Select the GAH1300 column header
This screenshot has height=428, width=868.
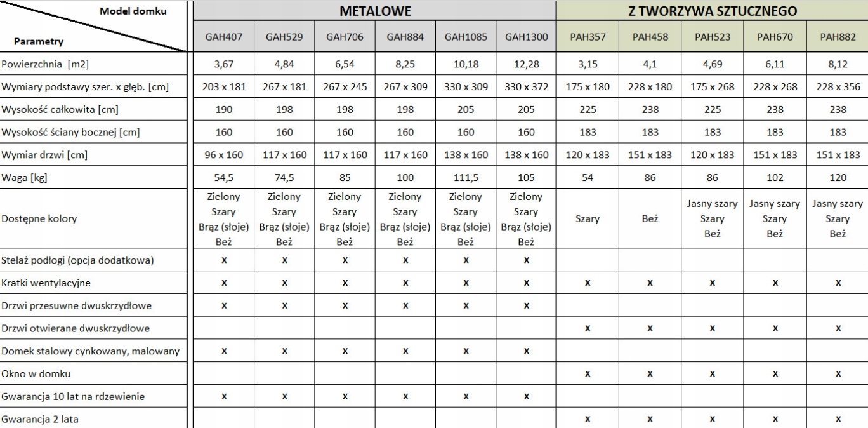(x=526, y=37)
